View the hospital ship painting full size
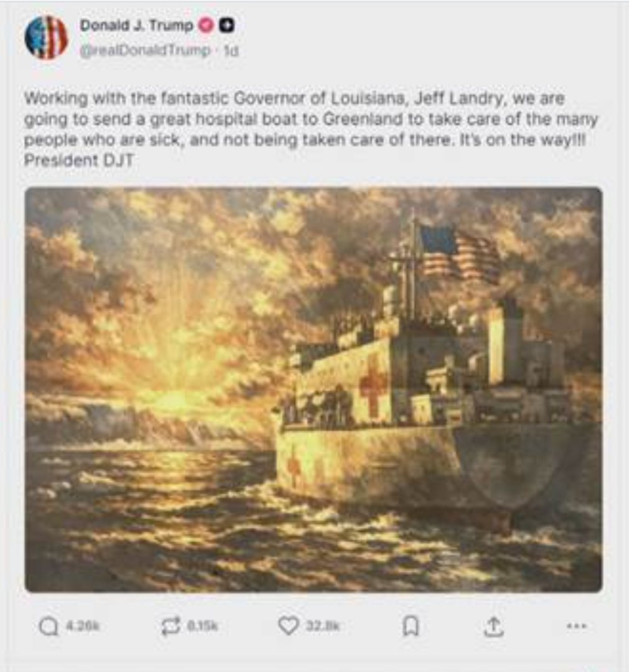The image size is (629, 672). (313, 390)
